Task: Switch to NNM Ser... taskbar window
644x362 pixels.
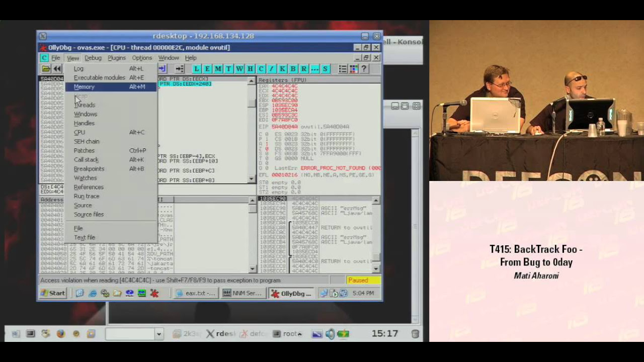Action: (243, 293)
